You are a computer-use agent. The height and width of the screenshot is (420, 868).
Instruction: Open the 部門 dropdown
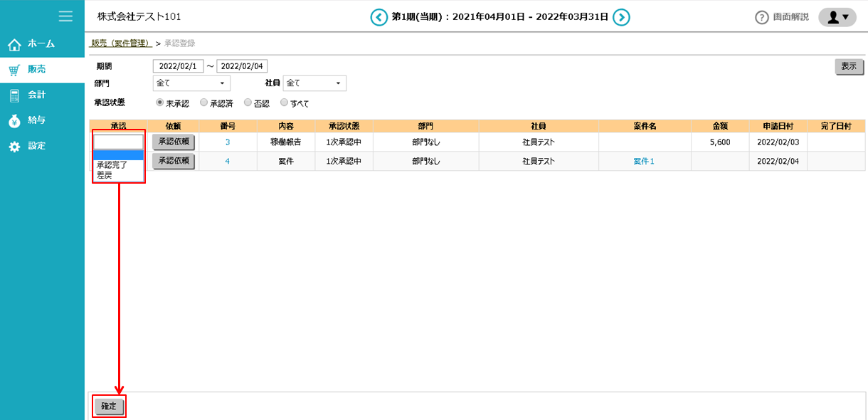(x=191, y=83)
